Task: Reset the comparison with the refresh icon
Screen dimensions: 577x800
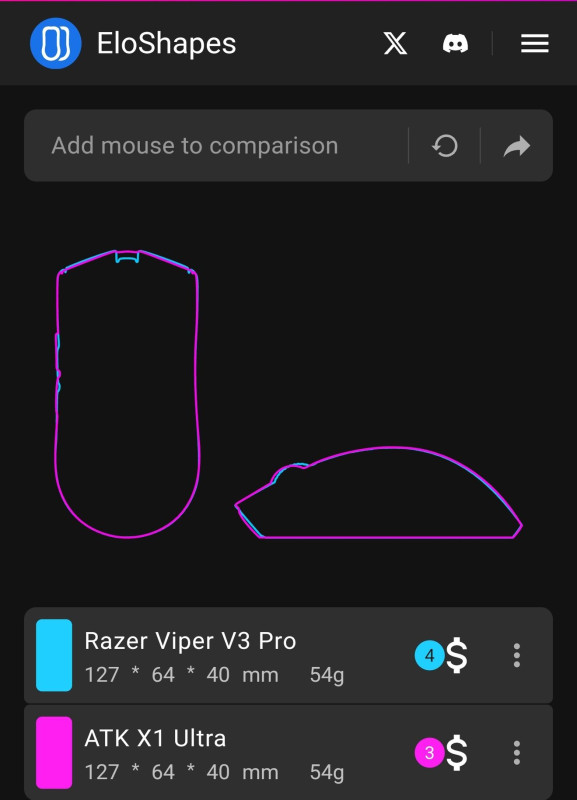Action: pyautogui.click(x=445, y=146)
